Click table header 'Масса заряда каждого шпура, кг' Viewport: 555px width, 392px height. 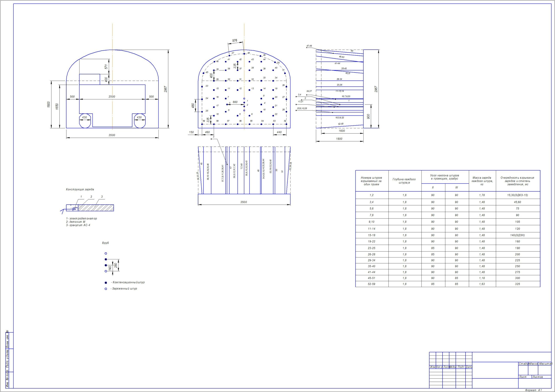tap(482, 181)
